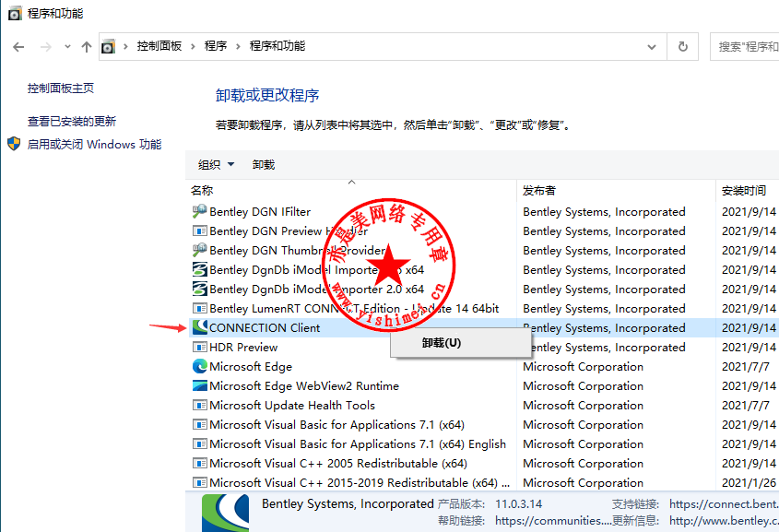The width and height of the screenshot is (779, 532).
Task: Sort by the 名称 column header
Action: point(202,190)
